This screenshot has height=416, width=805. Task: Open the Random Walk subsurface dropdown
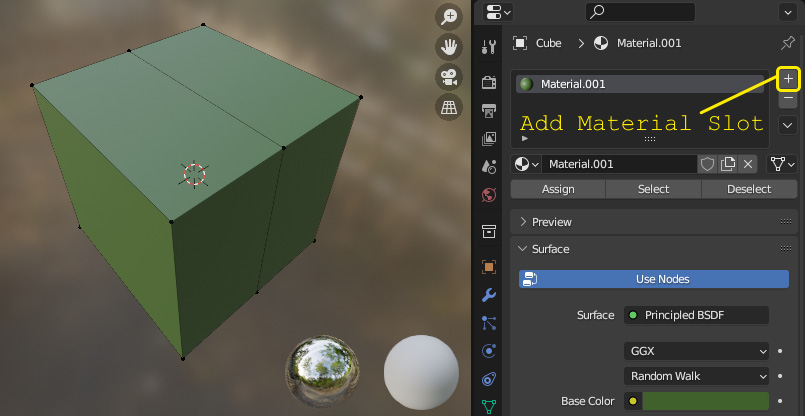tap(696, 376)
